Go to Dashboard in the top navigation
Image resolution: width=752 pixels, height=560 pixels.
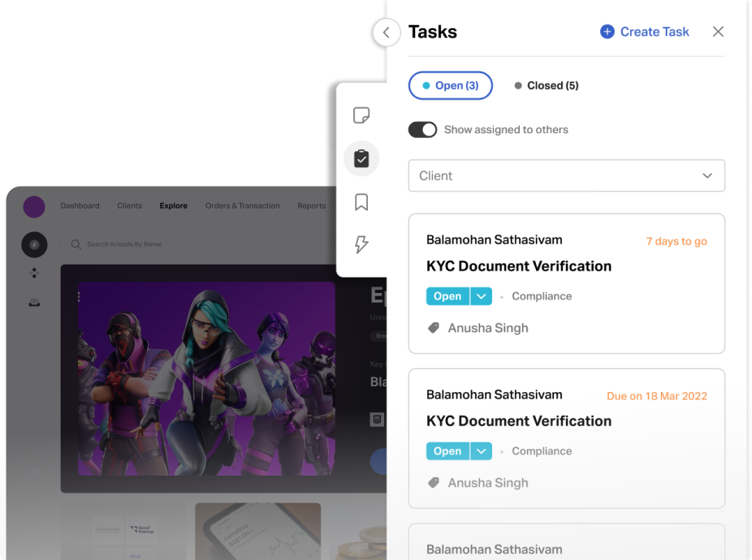[x=80, y=205]
